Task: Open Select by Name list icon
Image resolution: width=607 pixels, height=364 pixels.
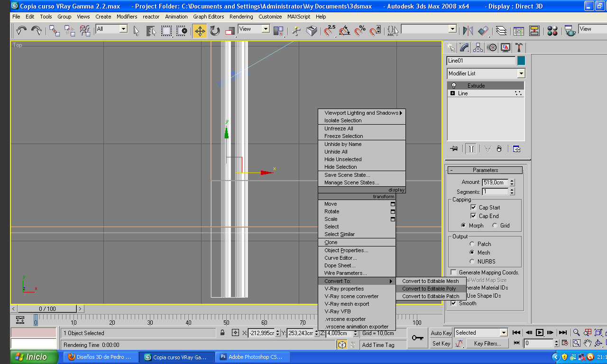Action: [151, 31]
